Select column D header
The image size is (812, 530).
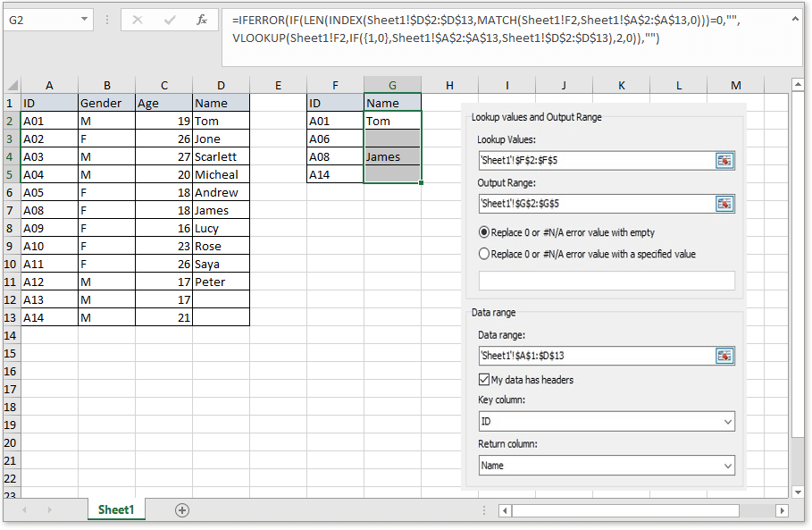pos(221,85)
